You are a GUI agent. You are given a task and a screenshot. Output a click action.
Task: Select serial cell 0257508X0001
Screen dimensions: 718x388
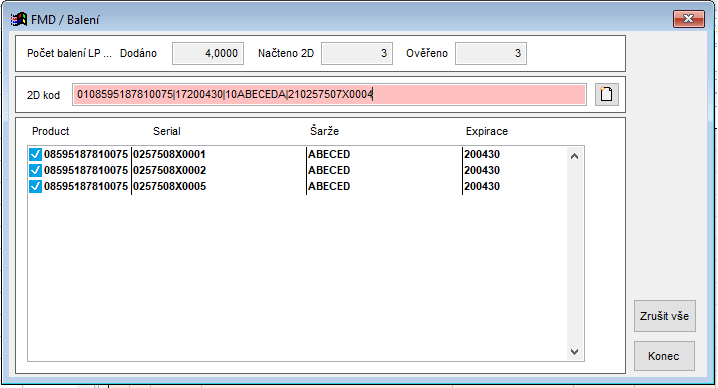click(169, 154)
